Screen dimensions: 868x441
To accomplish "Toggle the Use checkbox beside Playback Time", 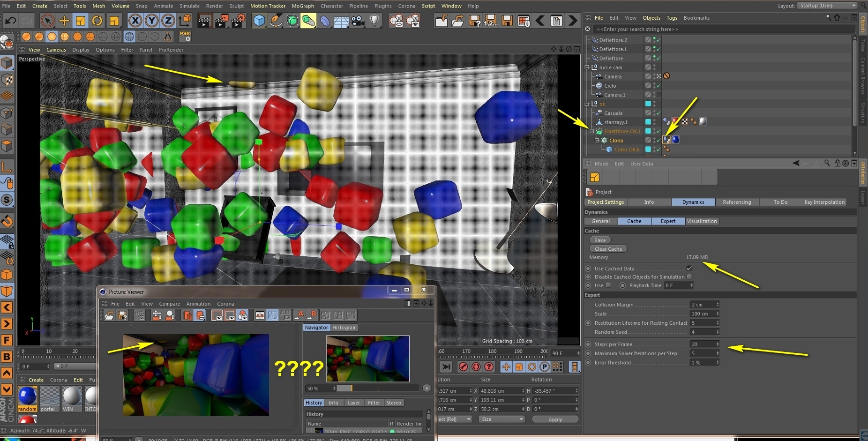I will pos(608,285).
